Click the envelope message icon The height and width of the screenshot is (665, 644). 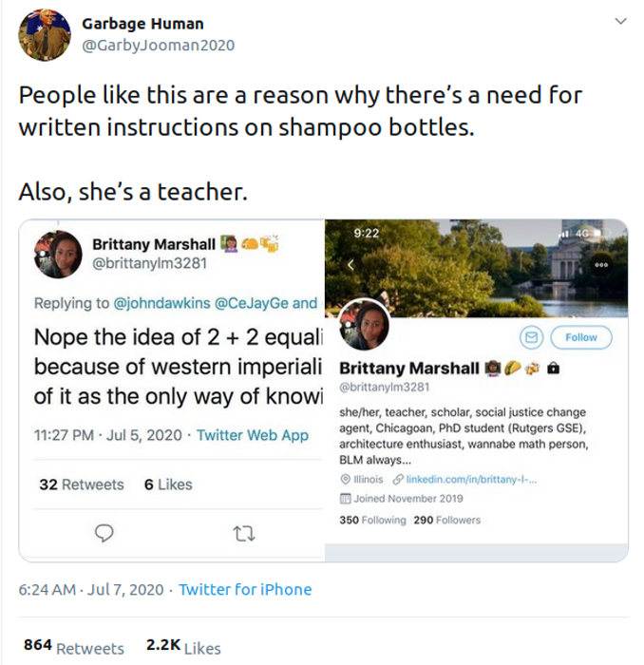tap(531, 336)
